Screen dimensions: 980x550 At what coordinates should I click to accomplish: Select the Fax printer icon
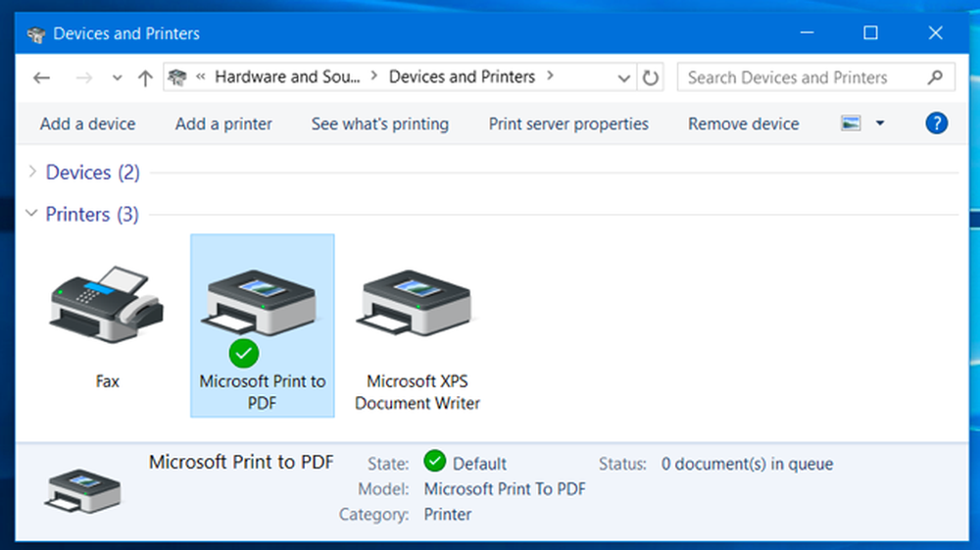point(107,304)
